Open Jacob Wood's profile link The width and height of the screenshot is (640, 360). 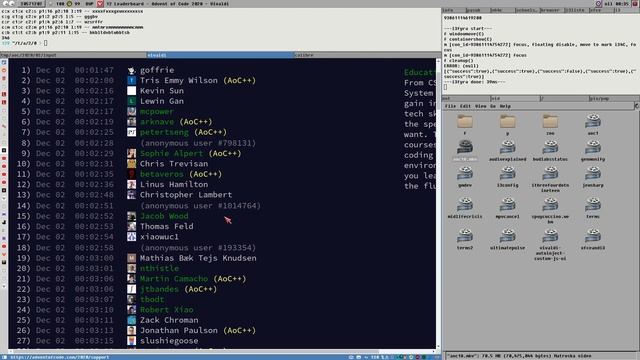tap(164, 216)
